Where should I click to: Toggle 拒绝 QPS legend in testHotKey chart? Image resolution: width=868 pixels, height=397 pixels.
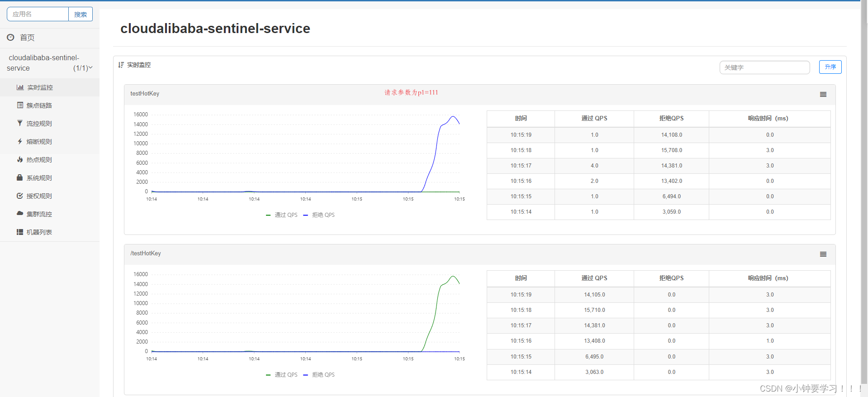(319, 215)
